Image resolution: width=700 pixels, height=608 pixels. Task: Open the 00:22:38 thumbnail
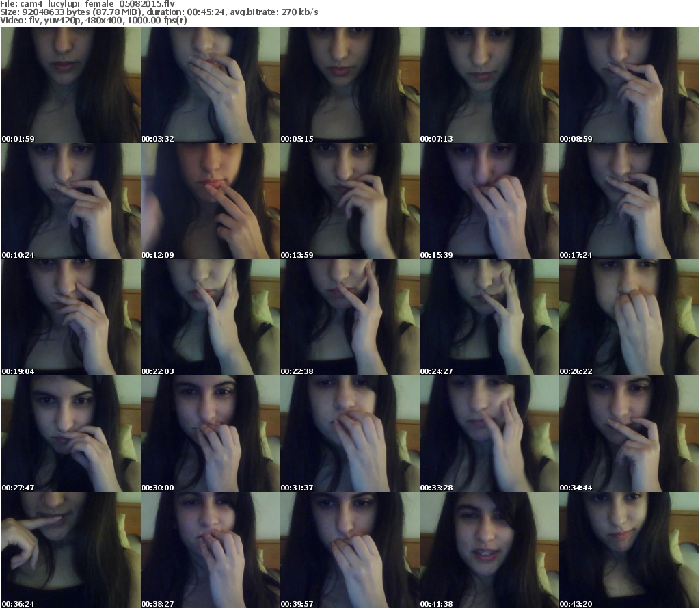pos(350,317)
